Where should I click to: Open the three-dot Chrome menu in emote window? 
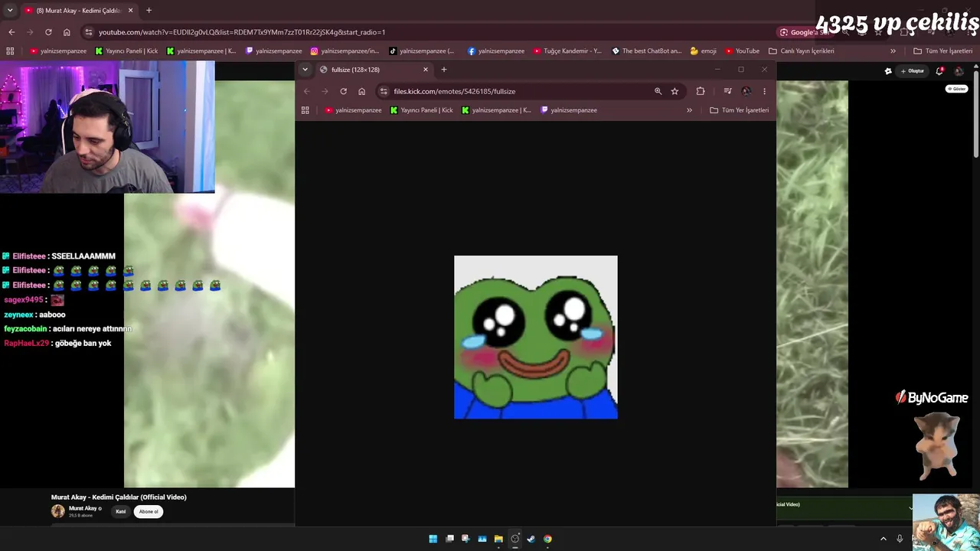(764, 91)
